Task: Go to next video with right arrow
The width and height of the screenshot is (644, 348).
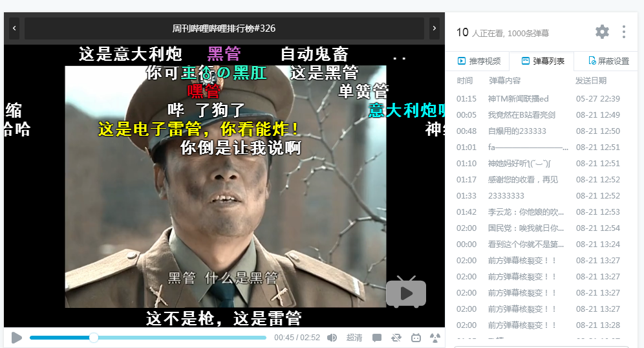Action: [434, 28]
